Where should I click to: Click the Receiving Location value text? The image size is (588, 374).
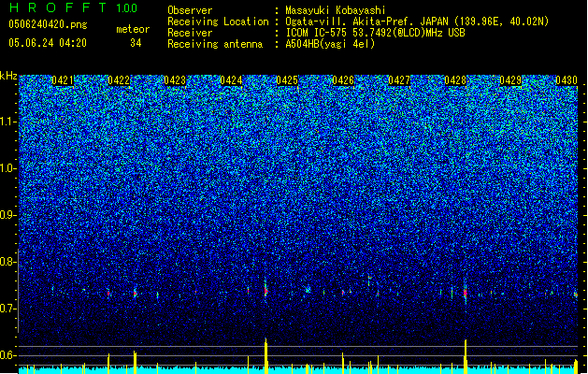pos(417,22)
